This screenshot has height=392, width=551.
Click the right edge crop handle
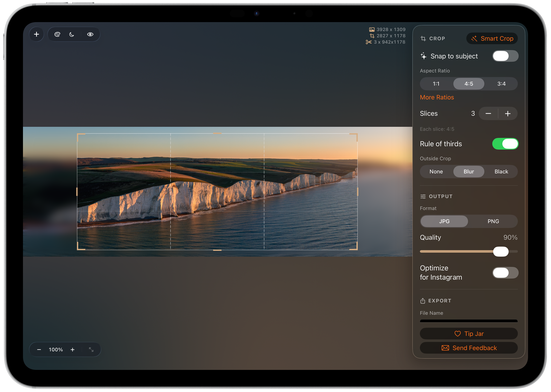click(358, 192)
